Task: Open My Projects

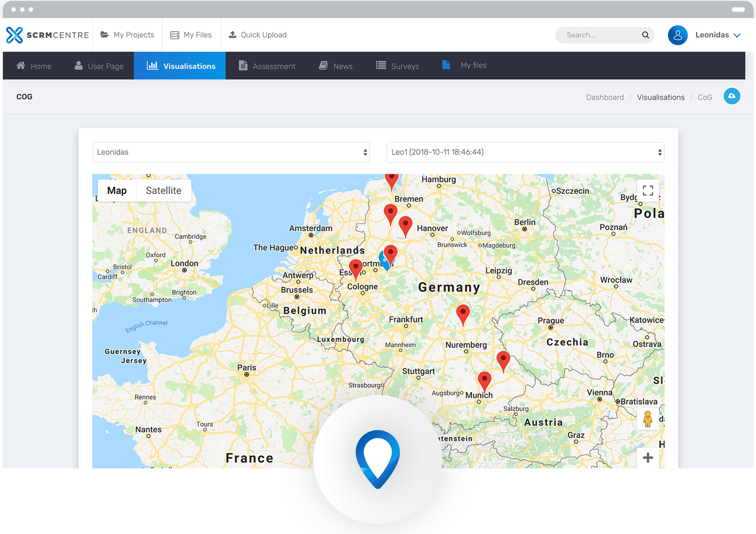Action: [128, 35]
